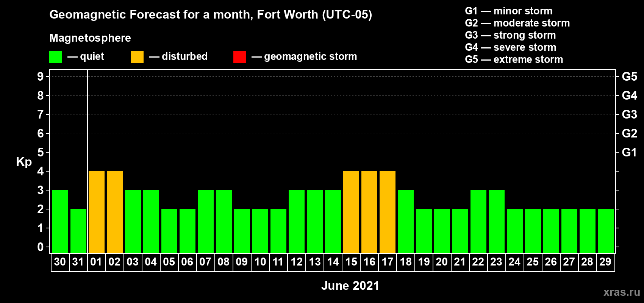Click the red geomagnetic storm legend swatch
Image resolution: width=644 pixels, height=303 pixels.
pos(239,57)
